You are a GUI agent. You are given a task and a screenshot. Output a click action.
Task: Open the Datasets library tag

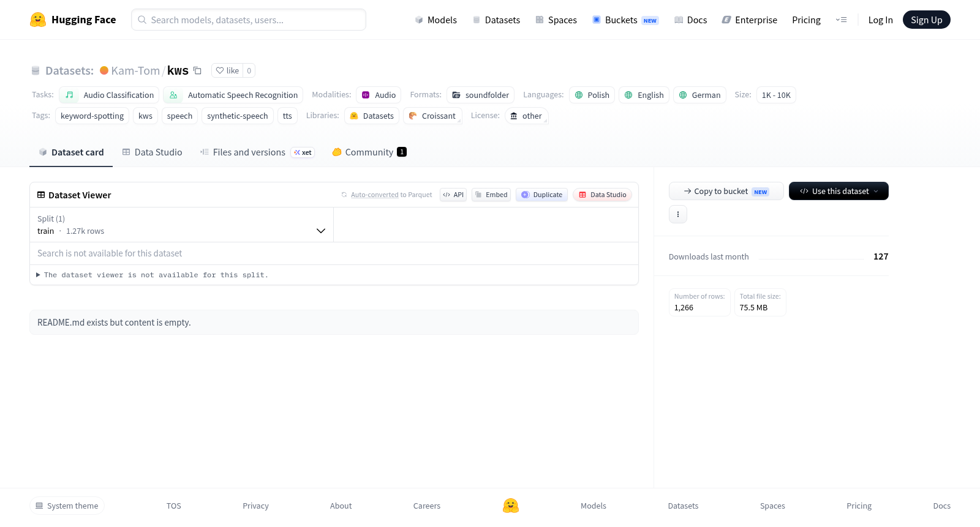pyautogui.click(x=372, y=116)
